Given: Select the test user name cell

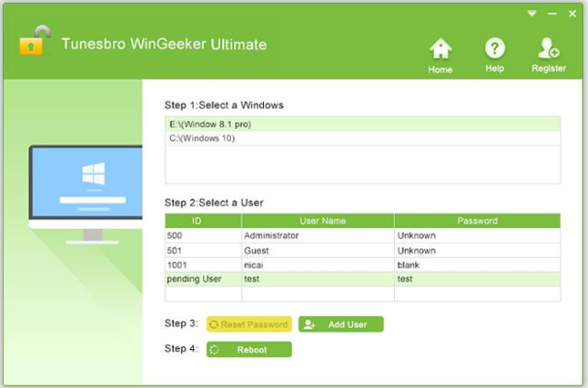Looking at the screenshot, I should [x=318, y=279].
